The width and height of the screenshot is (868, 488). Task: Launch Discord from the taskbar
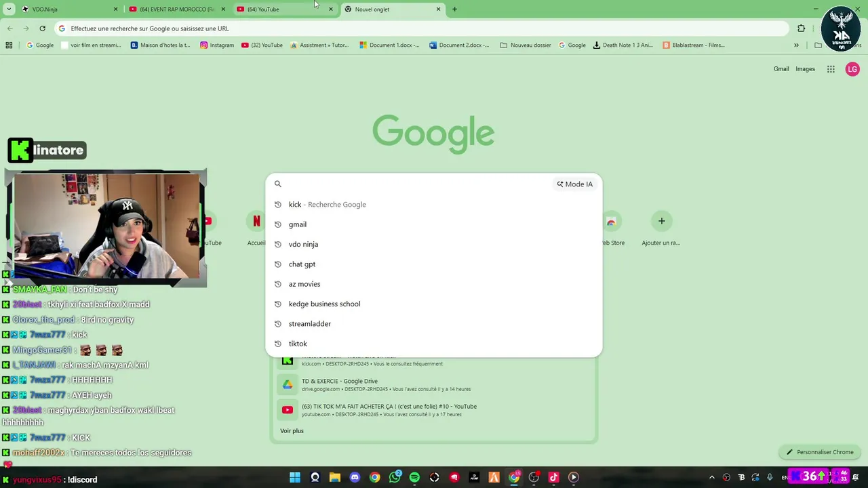pos(355,477)
